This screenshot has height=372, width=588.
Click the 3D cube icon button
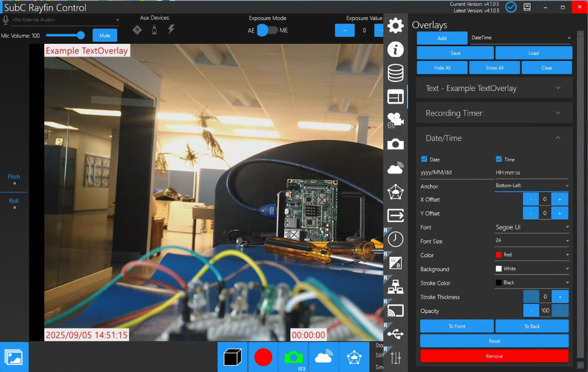click(232, 357)
